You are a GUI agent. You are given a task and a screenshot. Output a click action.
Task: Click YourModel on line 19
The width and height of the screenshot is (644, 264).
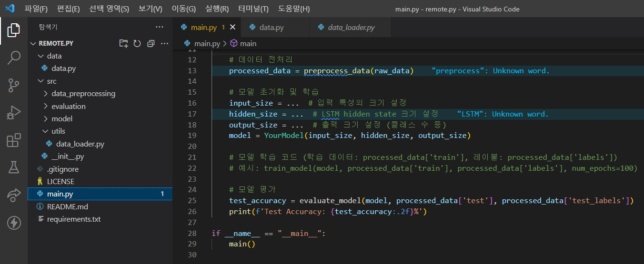coord(284,136)
